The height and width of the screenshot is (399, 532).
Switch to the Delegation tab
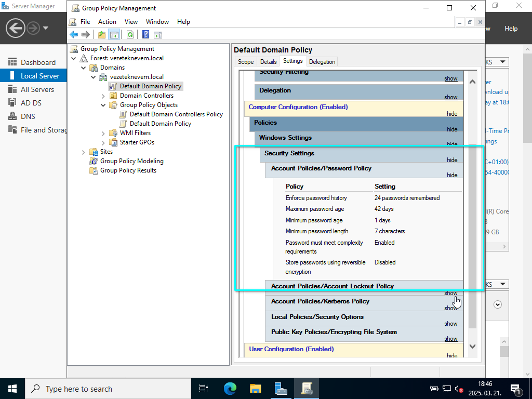coord(322,62)
